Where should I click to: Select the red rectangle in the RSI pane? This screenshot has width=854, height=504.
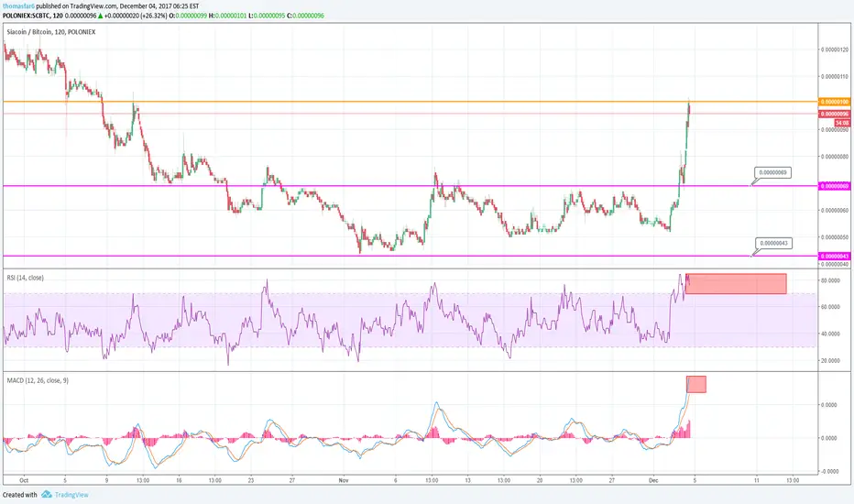coord(736,284)
